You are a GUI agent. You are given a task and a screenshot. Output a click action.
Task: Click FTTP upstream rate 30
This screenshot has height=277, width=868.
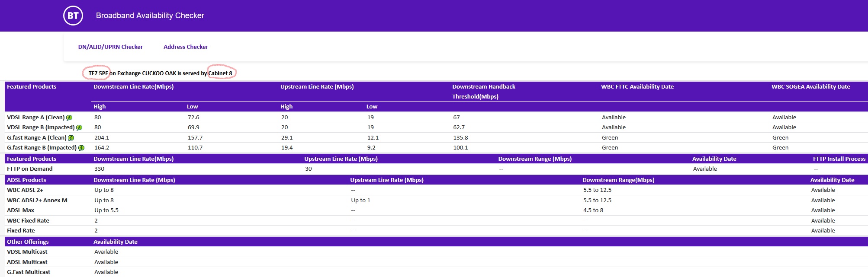tap(309, 169)
